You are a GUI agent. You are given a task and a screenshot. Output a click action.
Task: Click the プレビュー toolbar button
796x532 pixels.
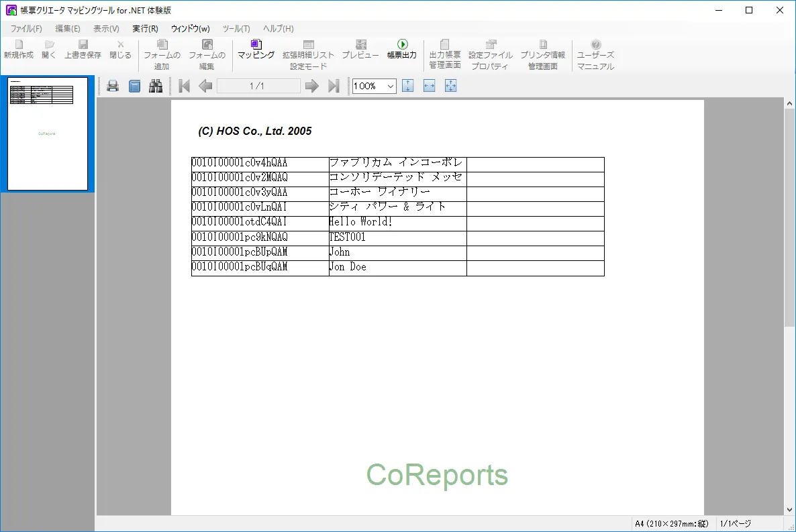360,50
